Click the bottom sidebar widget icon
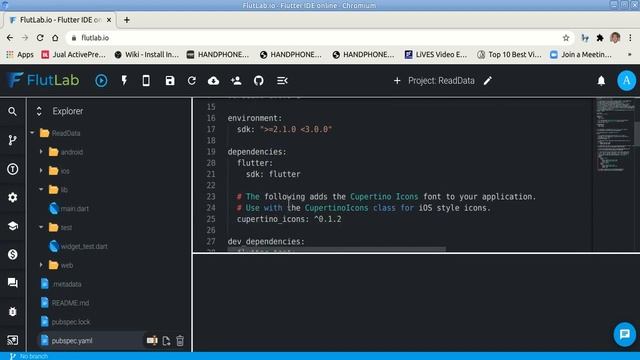 13,340
